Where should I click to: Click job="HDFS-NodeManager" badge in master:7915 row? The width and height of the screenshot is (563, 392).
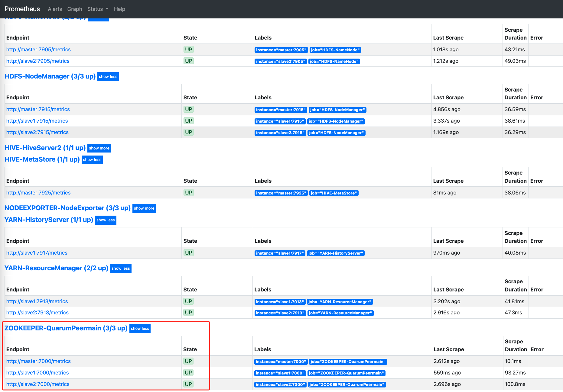[x=337, y=110]
